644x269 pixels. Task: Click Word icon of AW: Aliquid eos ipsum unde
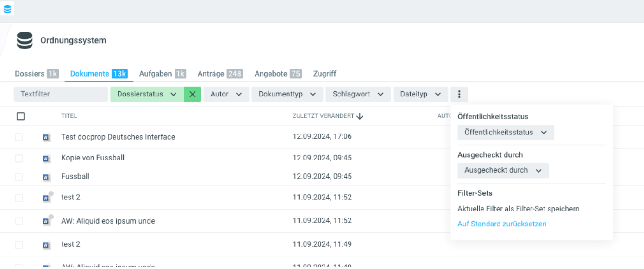(x=46, y=221)
